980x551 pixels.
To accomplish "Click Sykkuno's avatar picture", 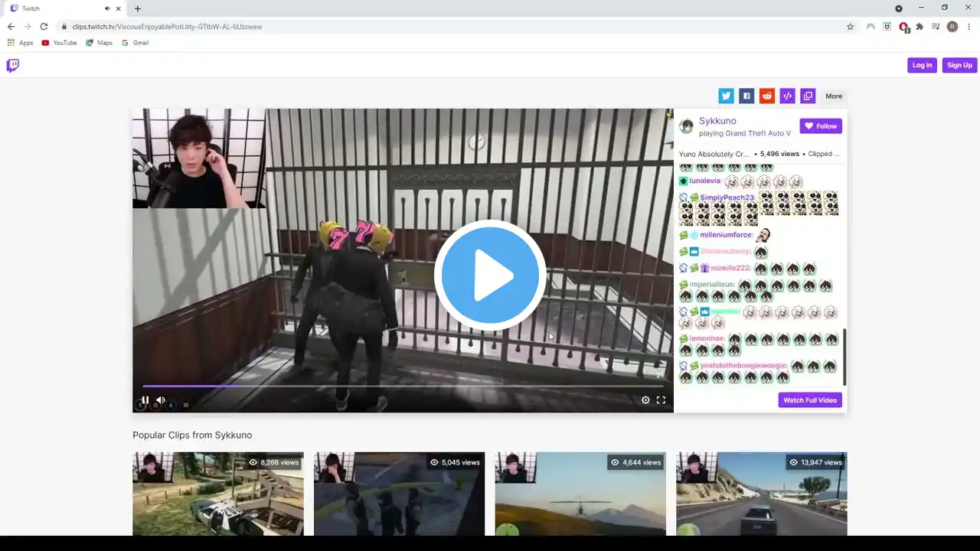I will pyautogui.click(x=687, y=126).
